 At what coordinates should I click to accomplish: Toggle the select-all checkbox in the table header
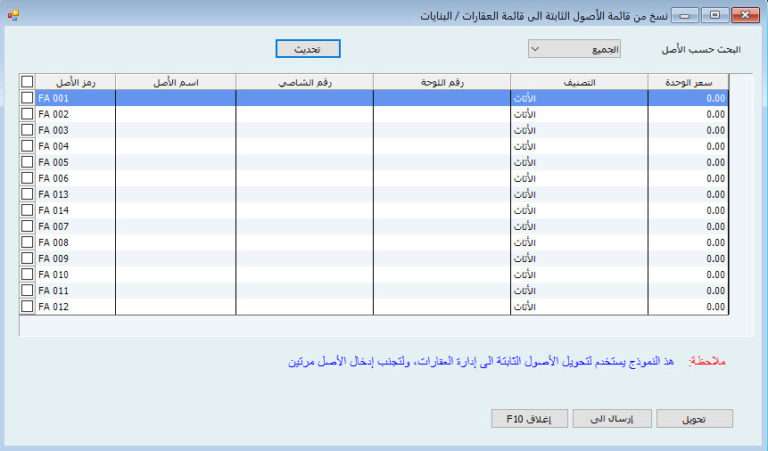pos(27,82)
